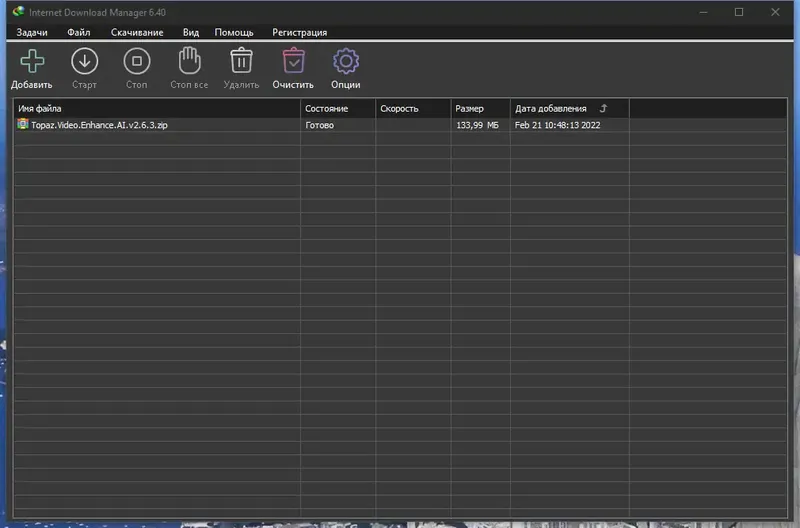Open the Скачивание menu
The image size is (800, 528).
click(137, 32)
